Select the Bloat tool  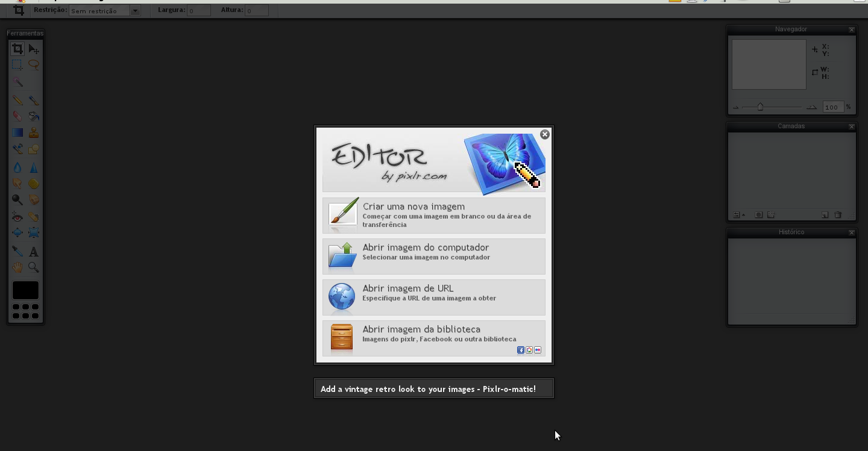[x=17, y=232]
